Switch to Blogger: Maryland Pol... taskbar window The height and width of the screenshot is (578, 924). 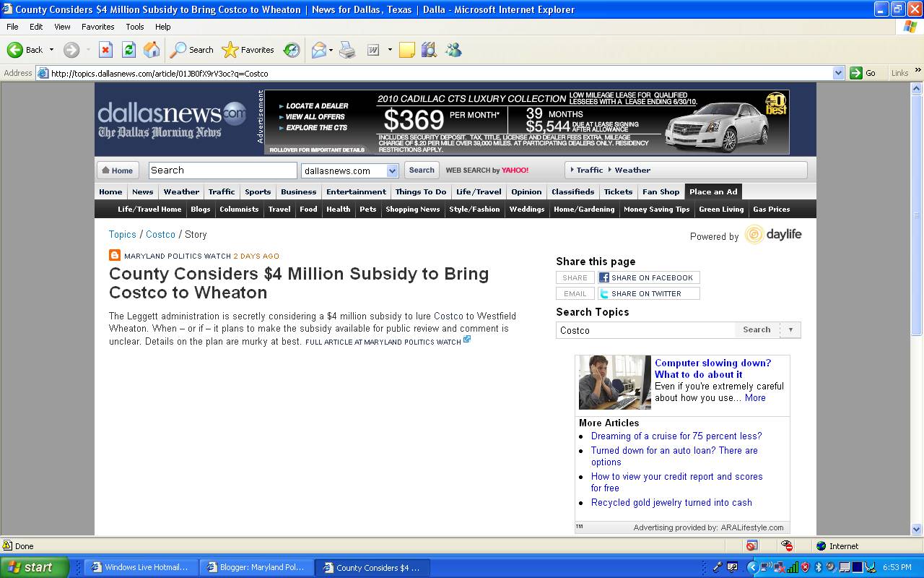coord(257,567)
